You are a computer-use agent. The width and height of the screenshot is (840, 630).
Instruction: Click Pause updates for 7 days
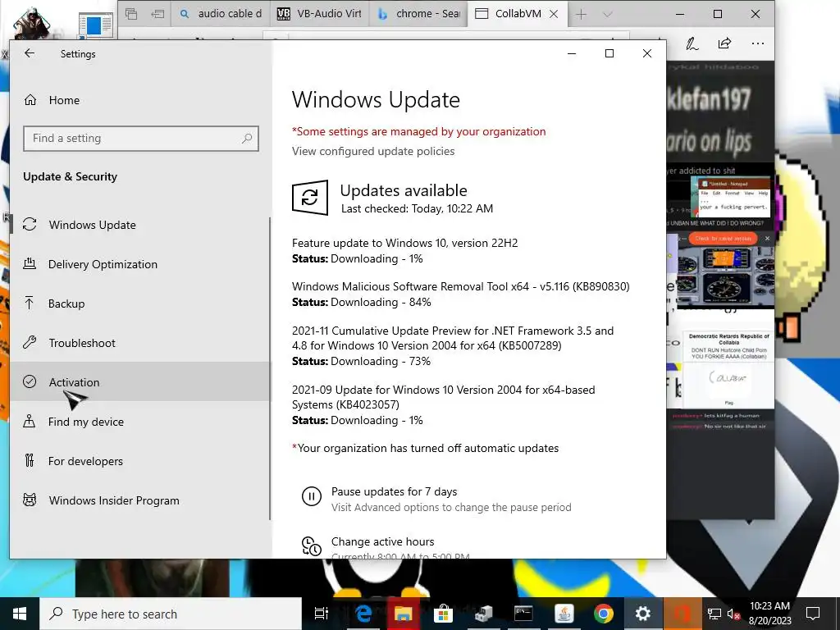394,491
